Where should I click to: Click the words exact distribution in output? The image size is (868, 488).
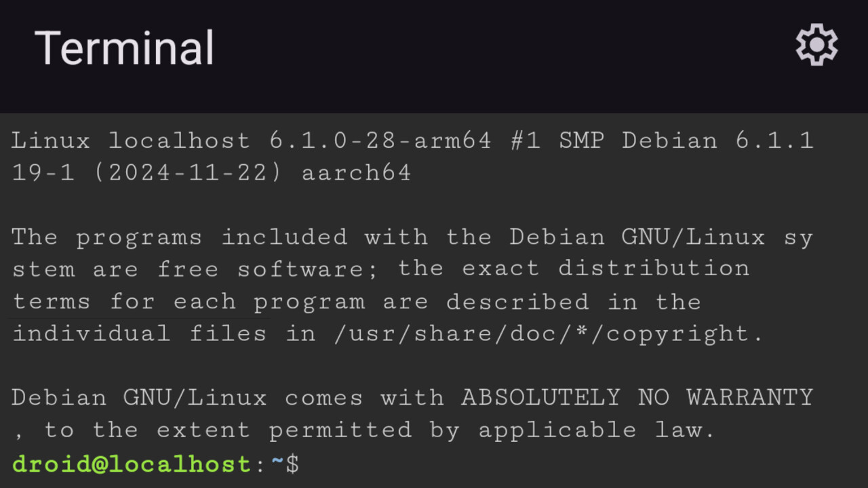click(x=606, y=268)
